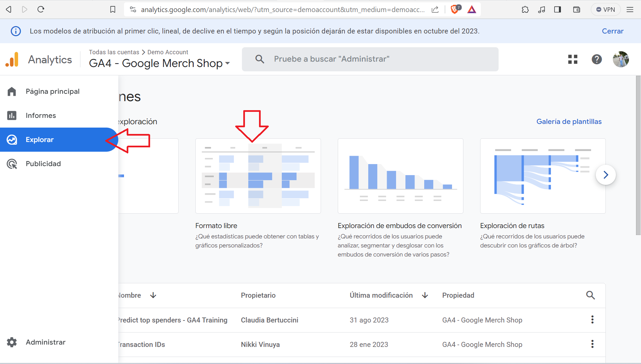Open the Google apps grid icon
641x364 pixels.
[573, 59]
